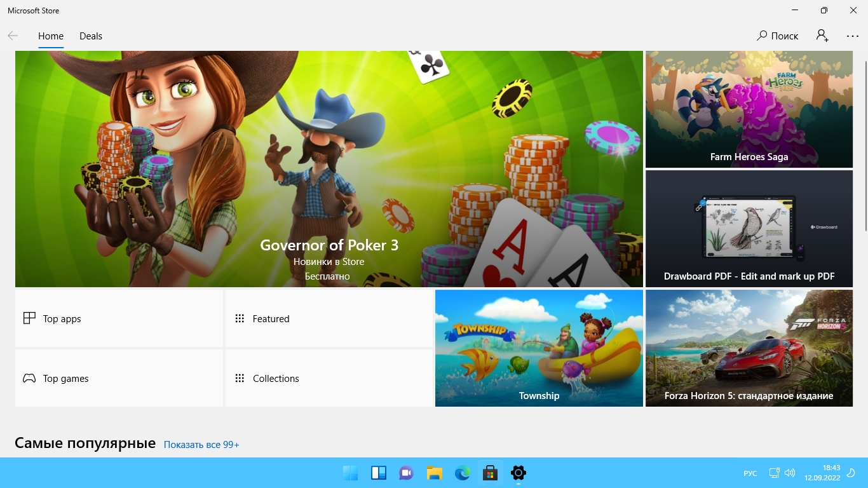Open the three-dots more options menu
This screenshot has height=488, width=868.
coord(853,36)
